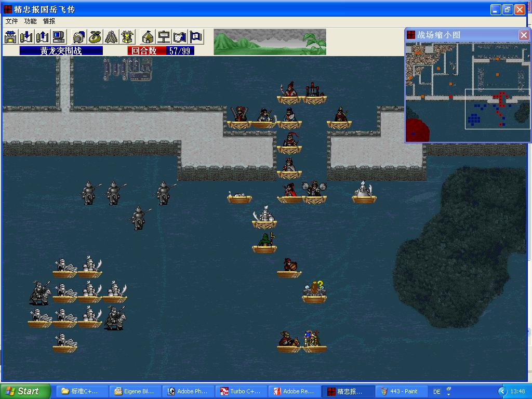
Task: Switch to 443 - Paint taskbar window
Action: (x=402, y=391)
